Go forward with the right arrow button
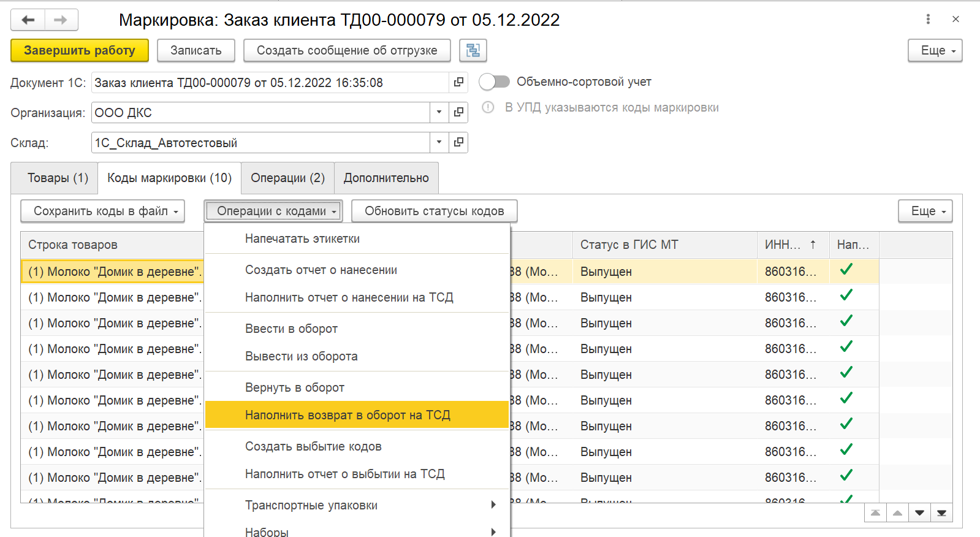 click(61, 20)
